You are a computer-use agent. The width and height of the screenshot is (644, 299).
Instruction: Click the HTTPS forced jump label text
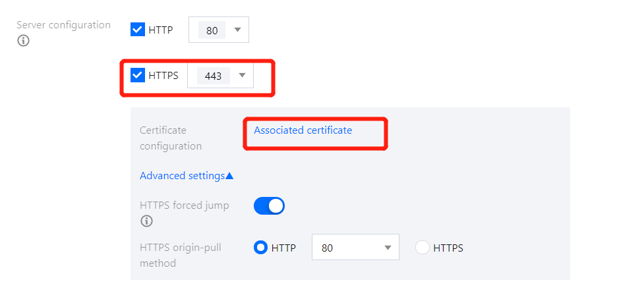tap(184, 205)
